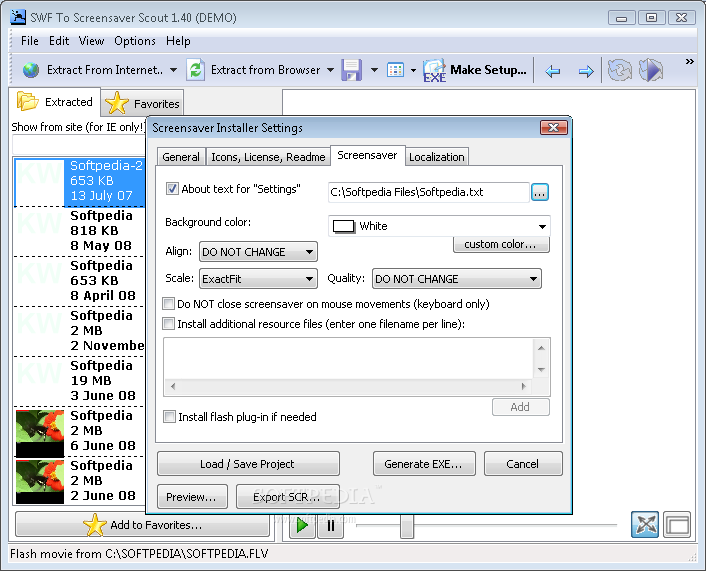Screen dimensions: 706x571
Task: Click the view mode grid icon in toolbar
Action: coord(395,70)
